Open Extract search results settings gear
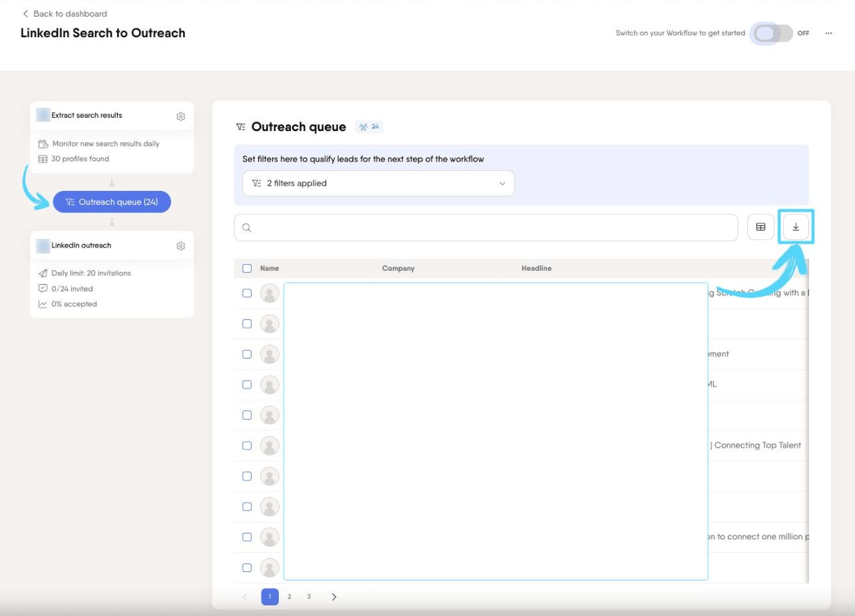This screenshot has width=855, height=616. (181, 116)
